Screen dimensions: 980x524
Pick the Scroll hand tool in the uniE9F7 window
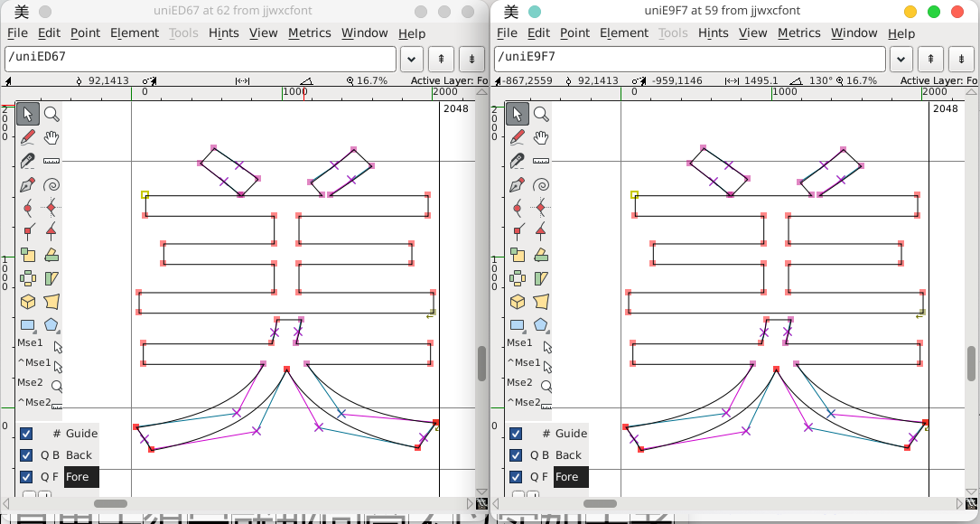541,137
